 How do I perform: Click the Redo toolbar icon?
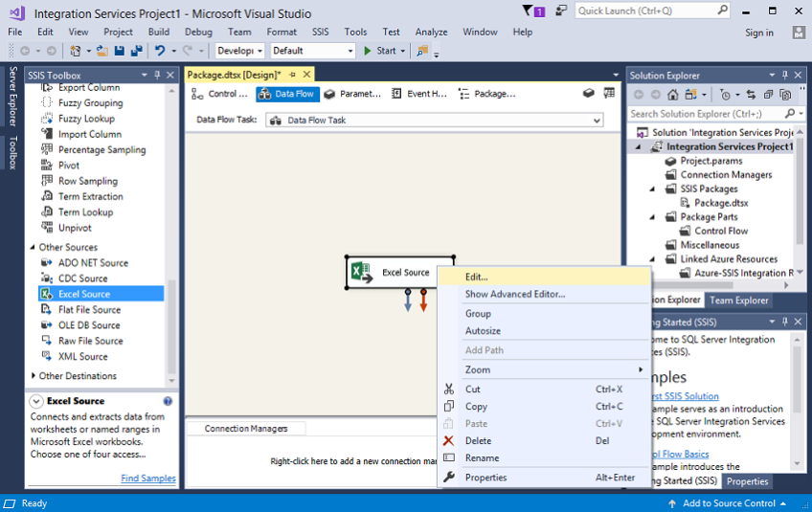pyautogui.click(x=188, y=51)
